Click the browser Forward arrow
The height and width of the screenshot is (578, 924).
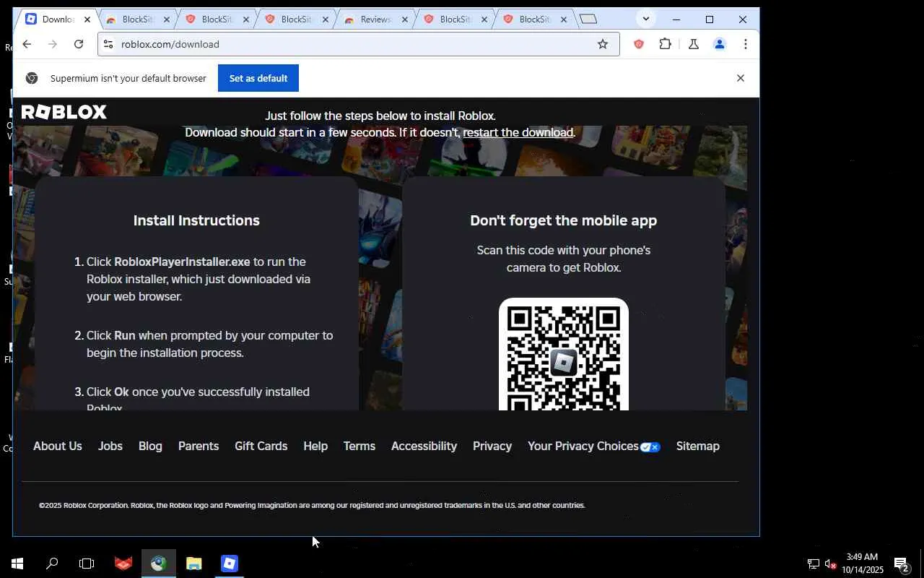click(53, 44)
